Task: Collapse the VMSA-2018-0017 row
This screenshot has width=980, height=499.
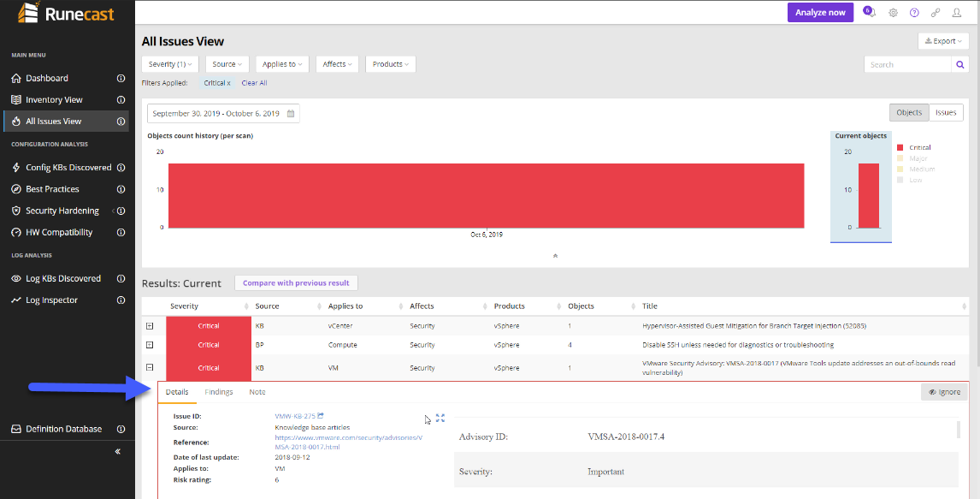Action: (x=150, y=368)
